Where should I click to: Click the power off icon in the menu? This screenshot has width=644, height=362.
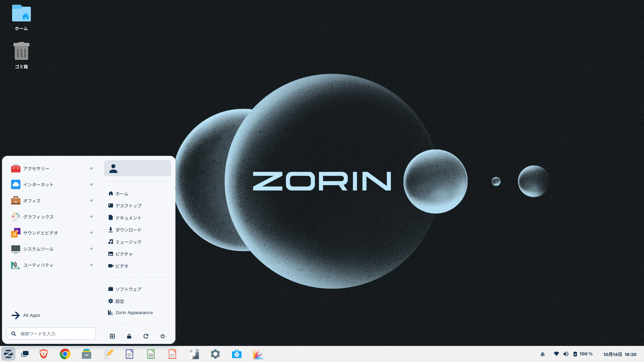(162, 336)
